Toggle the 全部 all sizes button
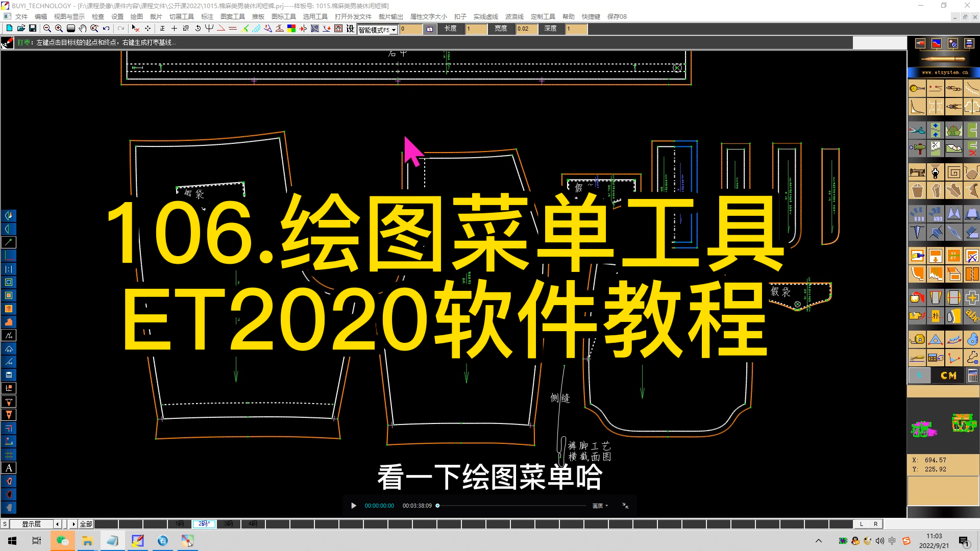Image resolution: width=980 pixels, height=551 pixels. 86,524
